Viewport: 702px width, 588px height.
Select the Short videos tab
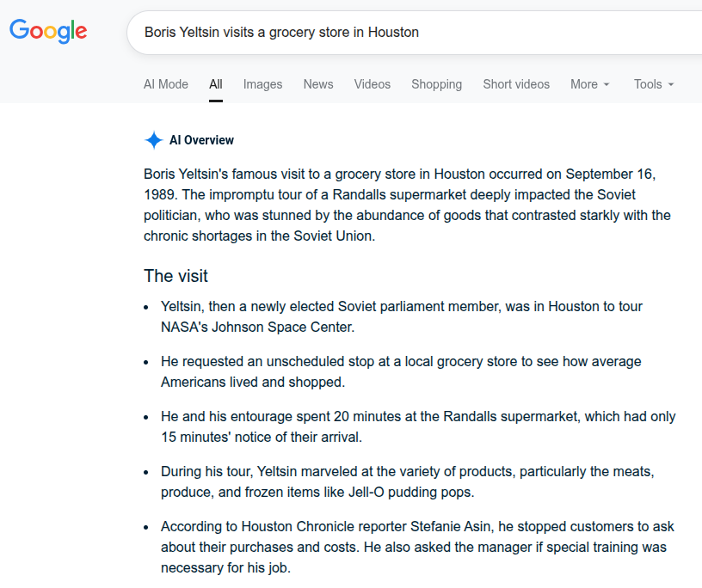pos(516,84)
